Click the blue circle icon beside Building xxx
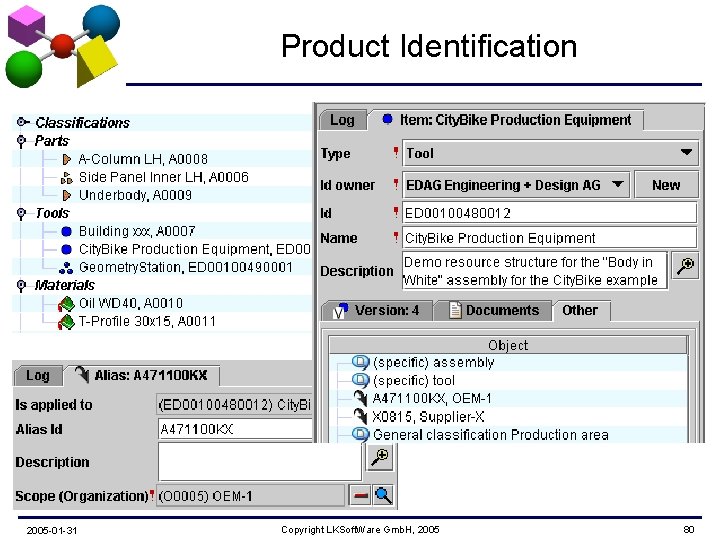This screenshot has height=540, width=720. click(67, 231)
